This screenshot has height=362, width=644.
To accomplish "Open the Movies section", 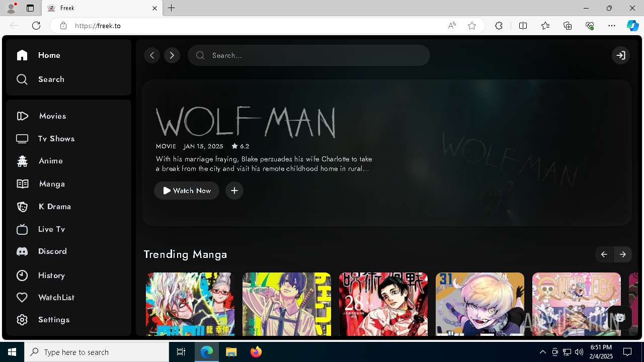I will 41,116.
